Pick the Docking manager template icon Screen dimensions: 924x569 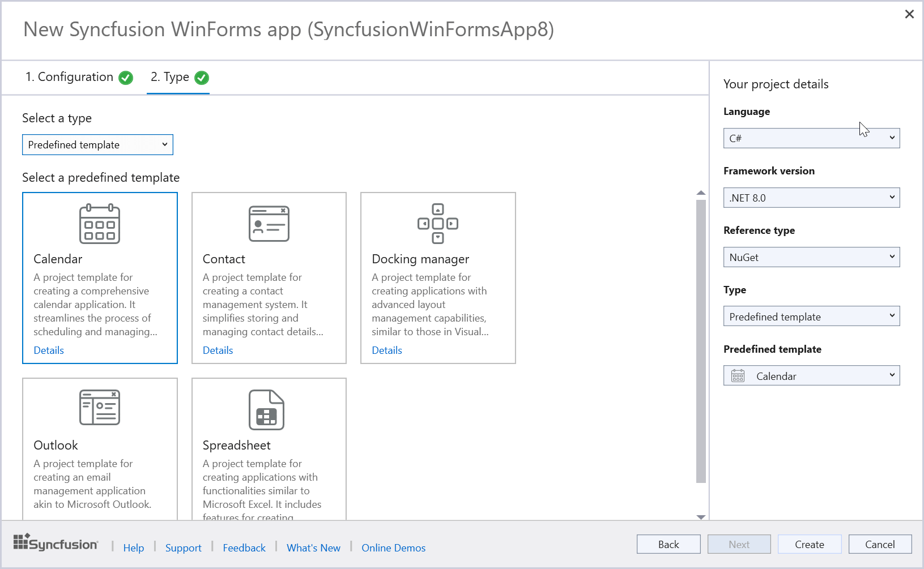[x=437, y=224]
